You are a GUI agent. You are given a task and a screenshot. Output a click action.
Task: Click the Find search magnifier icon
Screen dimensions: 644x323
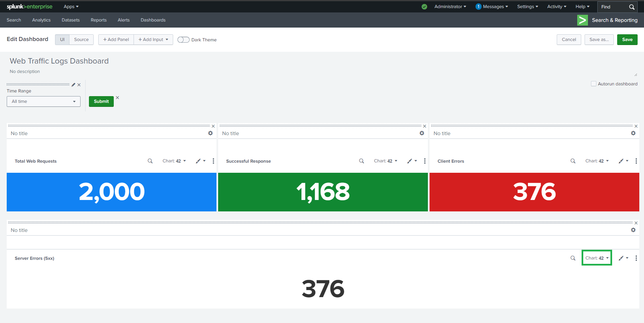pyautogui.click(x=632, y=7)
